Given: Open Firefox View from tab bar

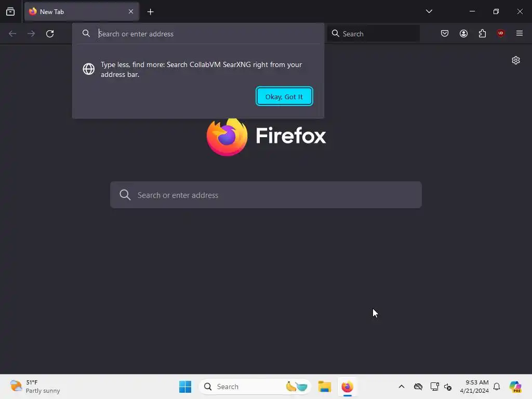Looking at the screenshot, I should click(10, 11).
